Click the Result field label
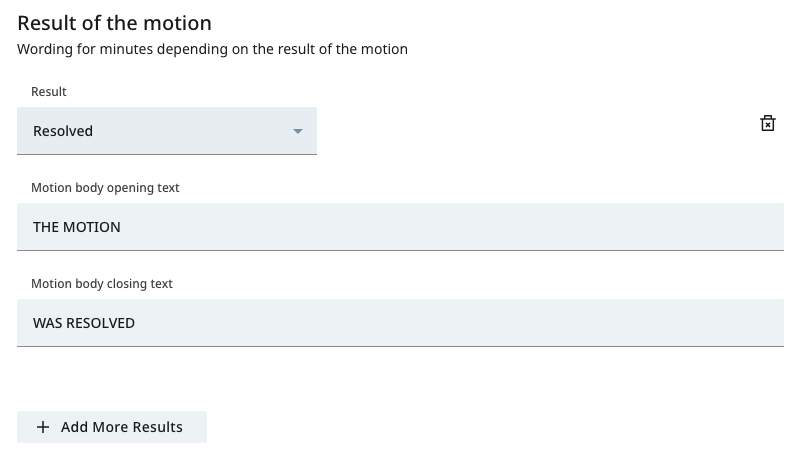The width and height of the screenshot is (802, 459). pos(49,92)
